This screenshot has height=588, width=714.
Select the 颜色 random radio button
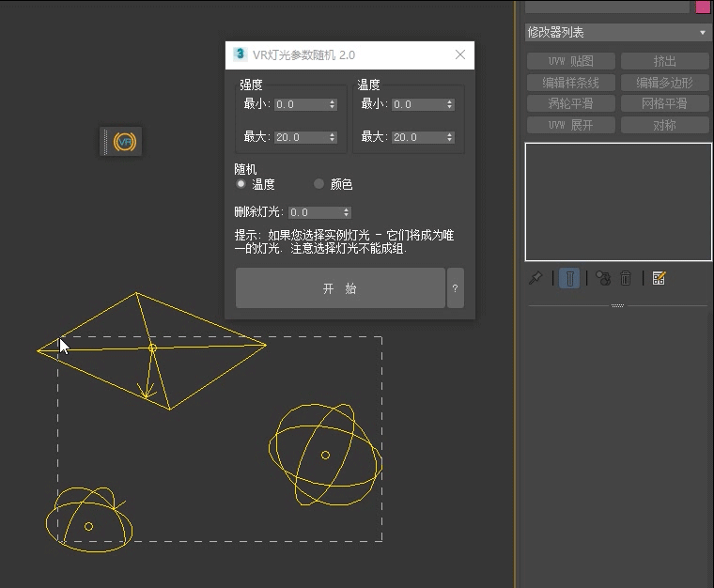click(x=319, y=184)
